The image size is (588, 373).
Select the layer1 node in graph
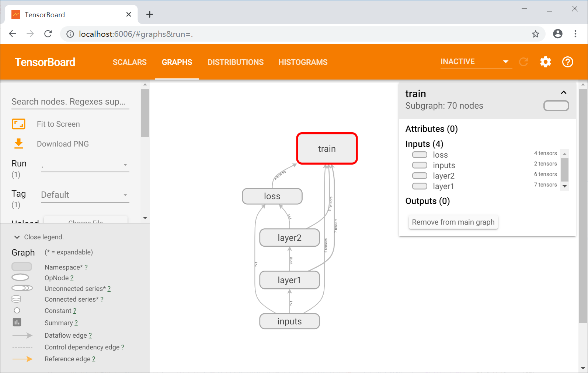[x=289, y=280]
